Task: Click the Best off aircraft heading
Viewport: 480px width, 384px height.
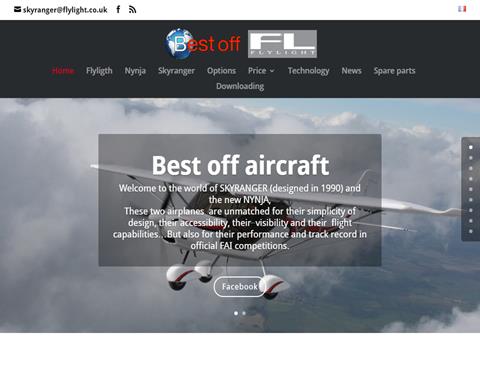Action: (x=240, y=165)
